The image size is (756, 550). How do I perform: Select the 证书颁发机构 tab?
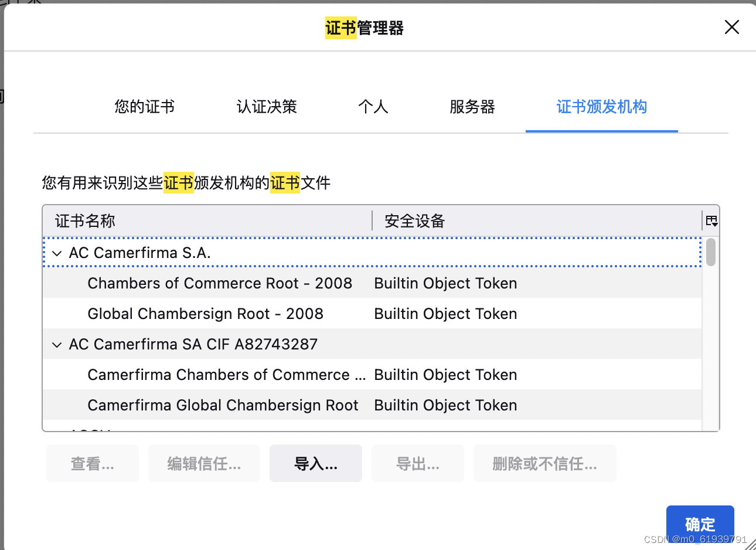(601, 107)
